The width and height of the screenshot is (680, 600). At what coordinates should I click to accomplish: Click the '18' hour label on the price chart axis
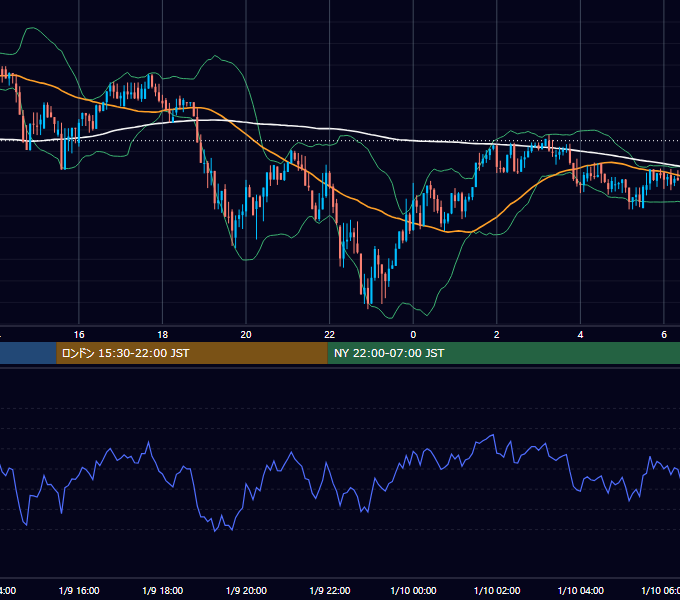click(163, 335)
